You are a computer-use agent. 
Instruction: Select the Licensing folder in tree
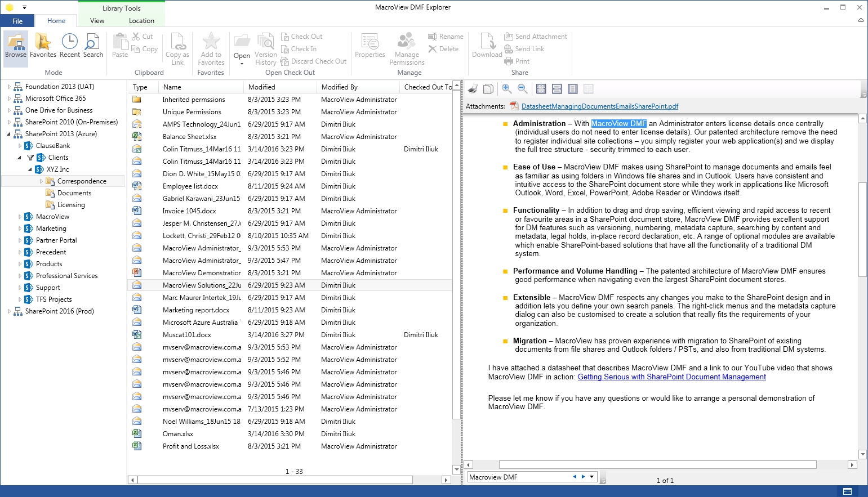point(71,205)
